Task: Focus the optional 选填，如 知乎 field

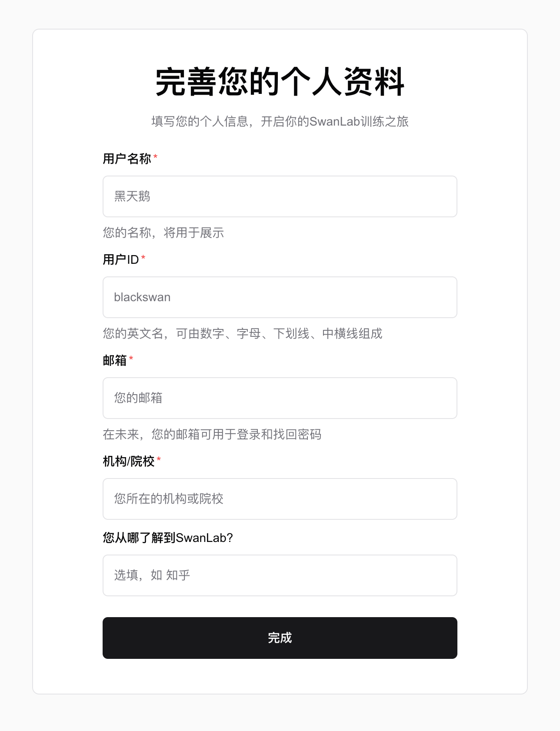Action: point(280,575)
